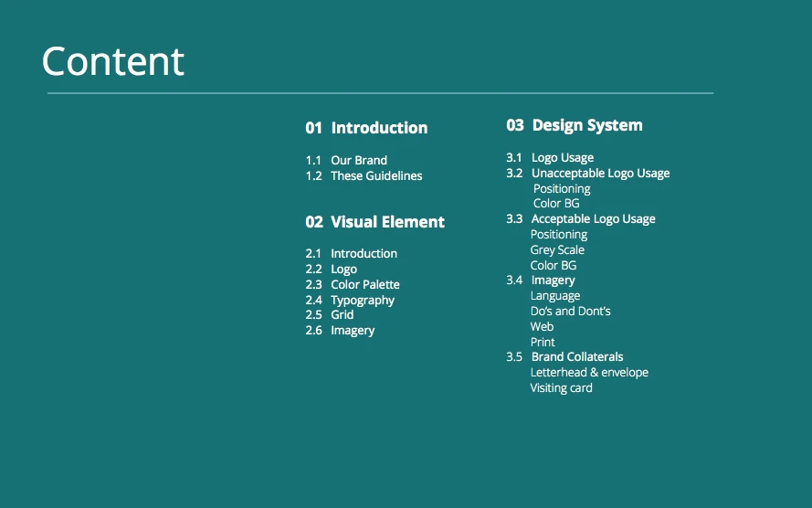The height and width of the screenshot is (508, 812).
Task: Select the 'Language' sub-entry
Action: 555,296
